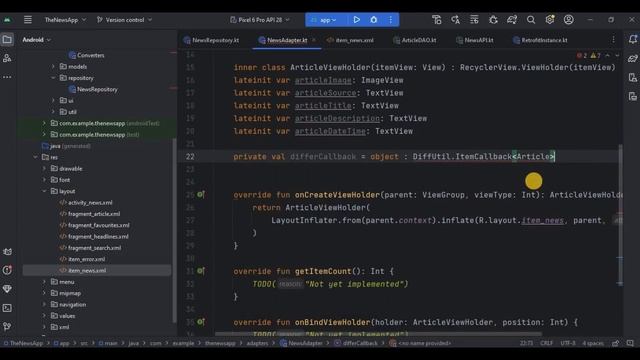Select activity_news.xml in layout folder
Image resolution: width=640 pixels, height=360 pixels.
(x=86, y=202)
